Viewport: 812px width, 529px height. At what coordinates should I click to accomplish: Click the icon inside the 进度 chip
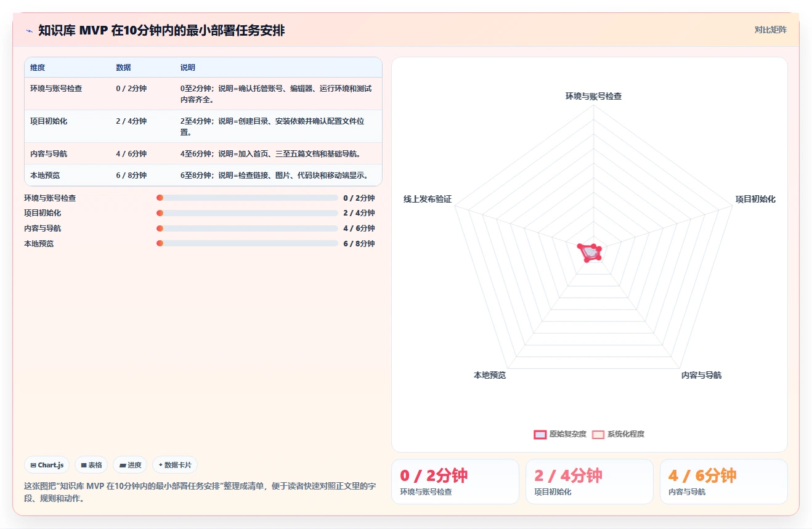tap(123, 466)
